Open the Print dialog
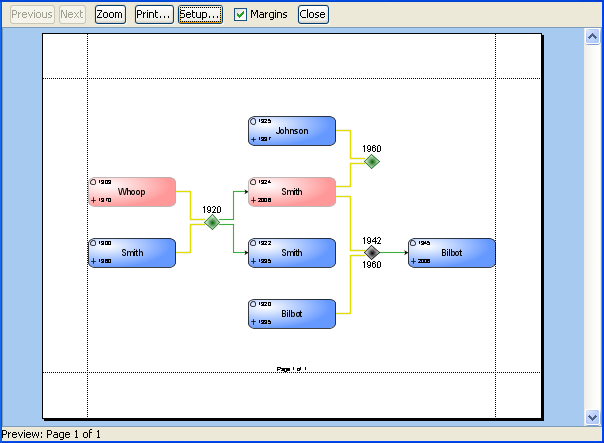The height and width of the screenshot is (443, 604). [x=153, y=15]
